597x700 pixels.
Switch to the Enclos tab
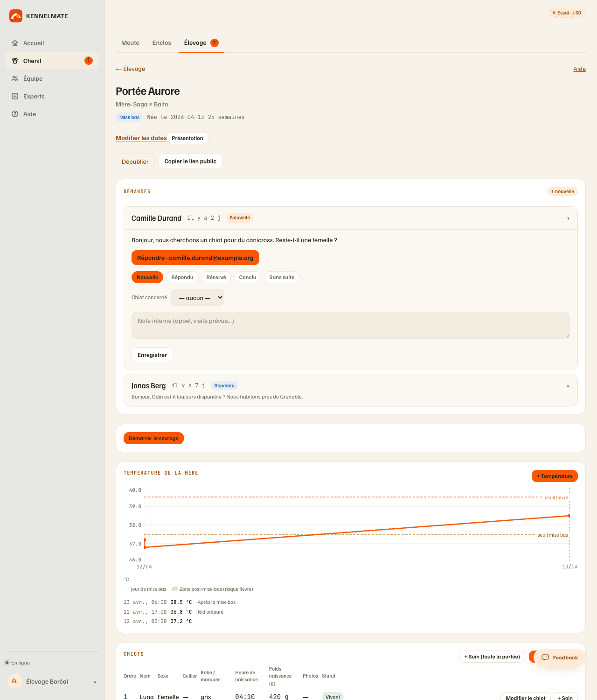click(x=162, y=43)
